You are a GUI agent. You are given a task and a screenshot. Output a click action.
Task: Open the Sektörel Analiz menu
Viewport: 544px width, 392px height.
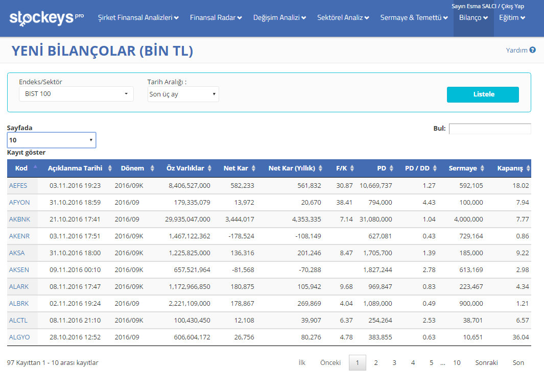tap(343, 18)
